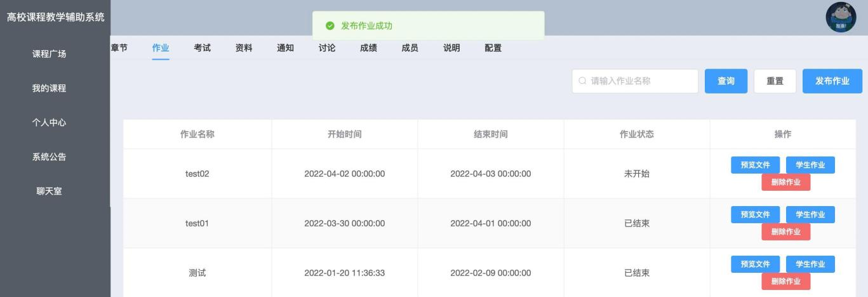The height and width of the screenshot is (297, 868).
Task: Preview file for test01 assignment
Action: coord(756,214)
